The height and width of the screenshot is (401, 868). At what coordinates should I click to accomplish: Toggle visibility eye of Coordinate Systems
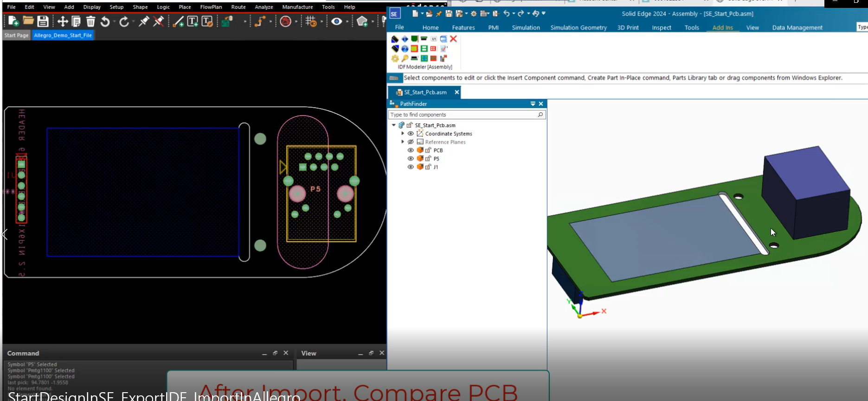click(411, 134)
